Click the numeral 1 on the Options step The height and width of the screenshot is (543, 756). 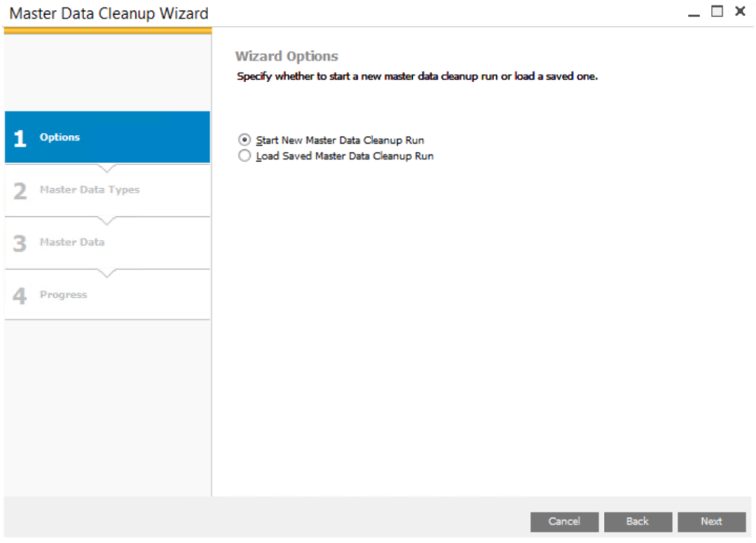tap(21, 137)
